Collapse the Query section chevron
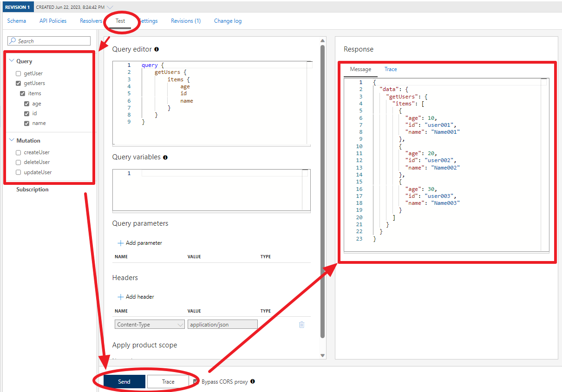 (12, 61)
